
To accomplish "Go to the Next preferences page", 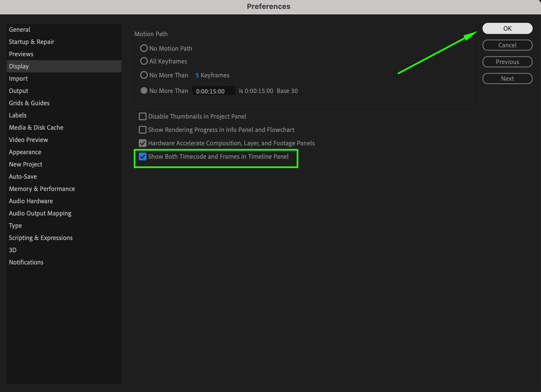I will pos(507,79).
